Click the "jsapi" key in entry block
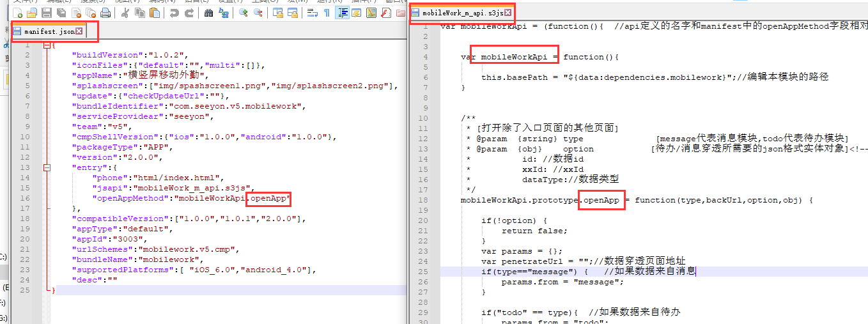 pyautogui.click(x=110, y=189)
